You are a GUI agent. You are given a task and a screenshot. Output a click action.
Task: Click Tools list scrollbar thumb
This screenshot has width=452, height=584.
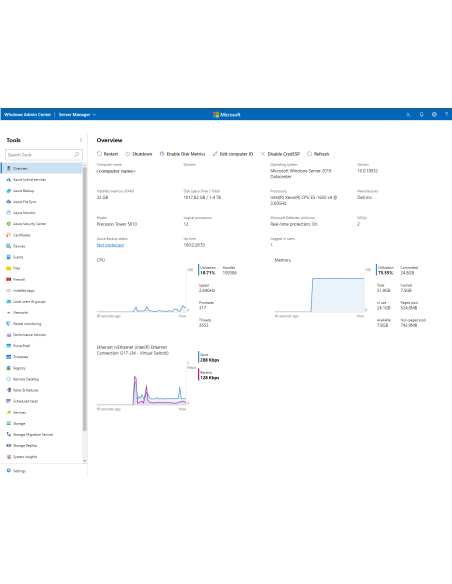click(85, 299)
